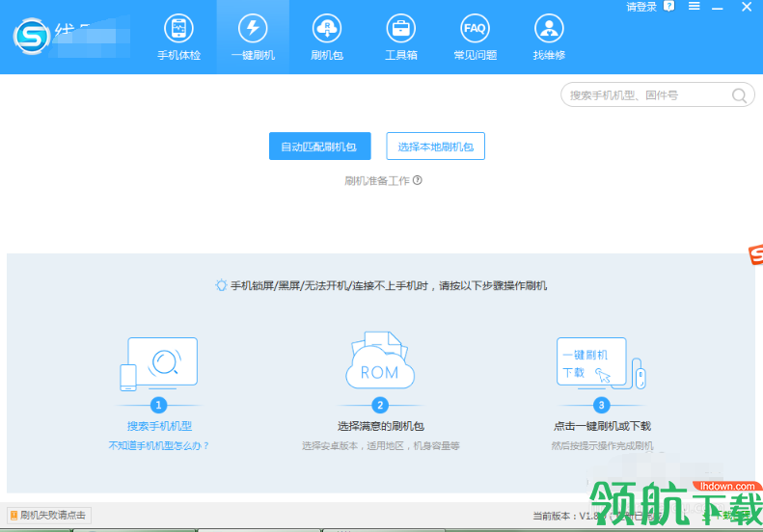Viewport: 763px width, 532px height.
Task: Open 不知道手机机型怎么办？ link
Action: (158, 445)
